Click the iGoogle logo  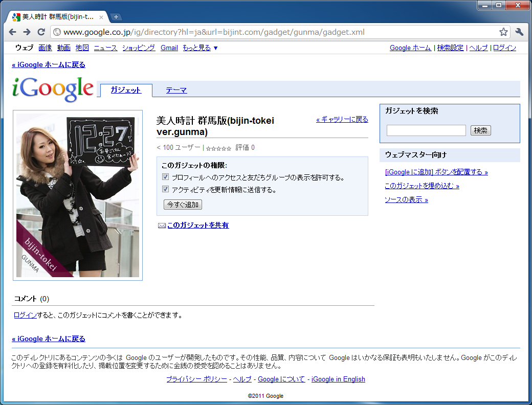point(53,89)
